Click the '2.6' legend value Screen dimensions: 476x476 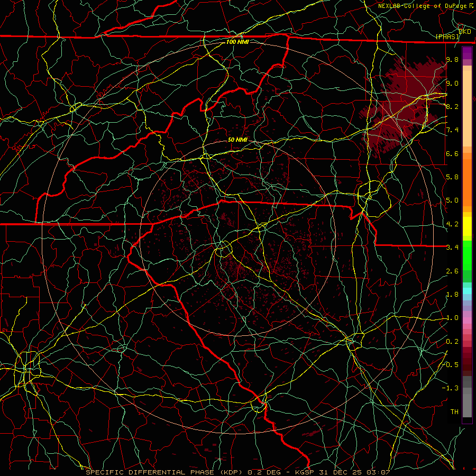tap(452, 271)
